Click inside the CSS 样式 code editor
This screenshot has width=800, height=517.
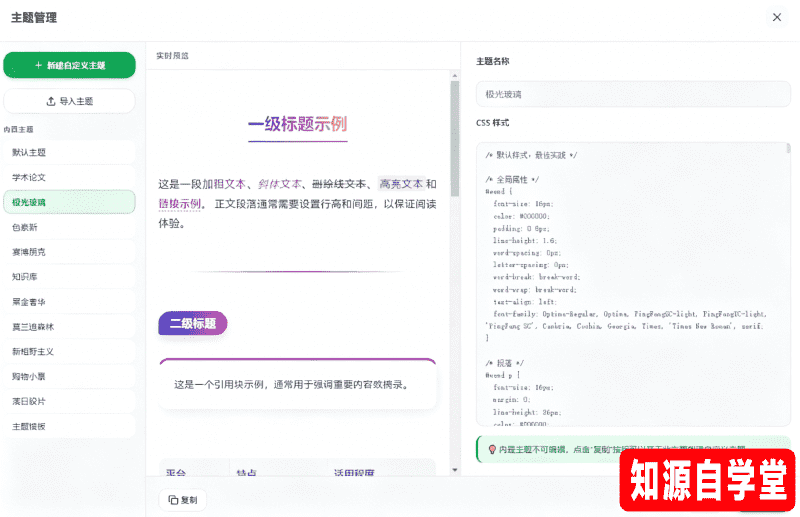633,284
